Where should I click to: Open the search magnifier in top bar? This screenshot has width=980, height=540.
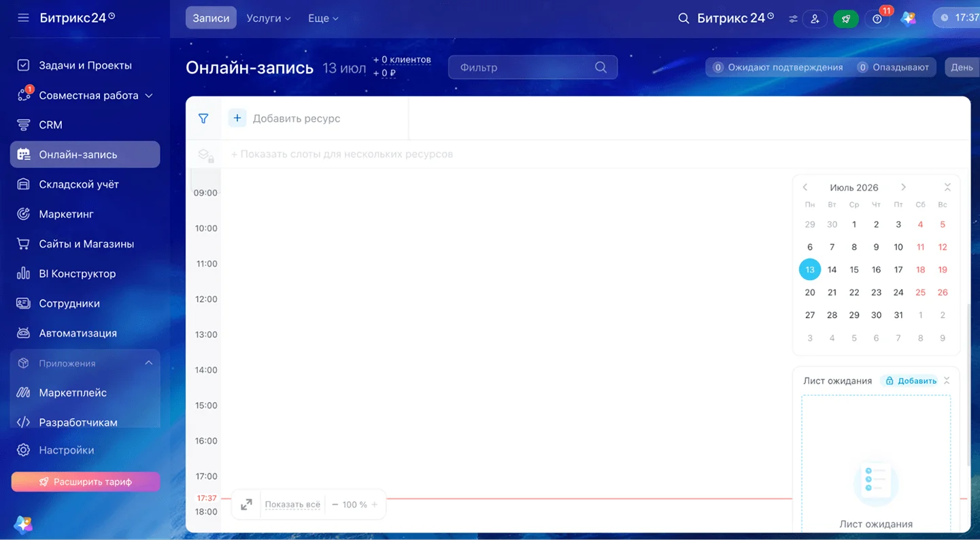684,18
